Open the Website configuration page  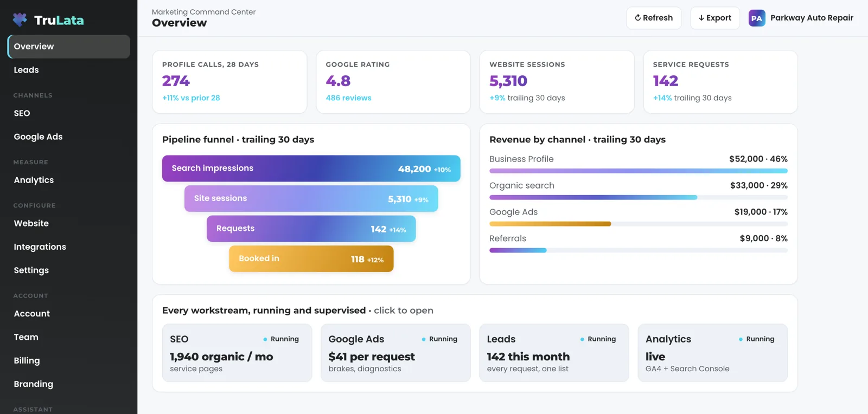point(69,223)
